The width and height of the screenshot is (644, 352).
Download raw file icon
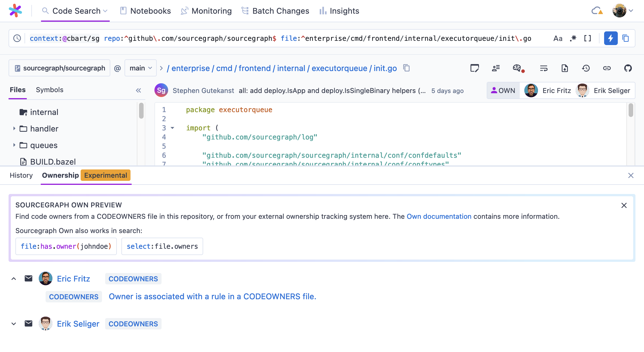tap(565, 68)
